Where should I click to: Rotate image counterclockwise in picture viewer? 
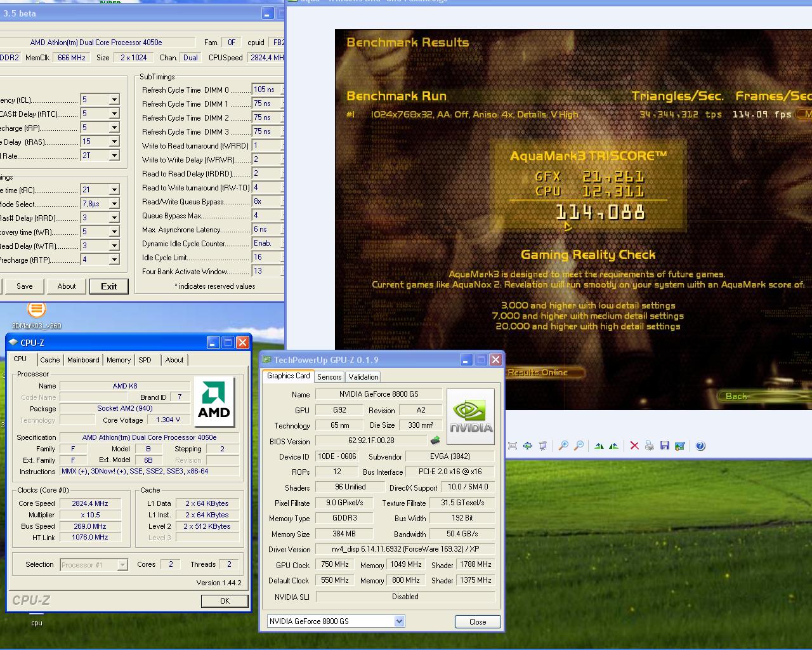coord(613,446)
